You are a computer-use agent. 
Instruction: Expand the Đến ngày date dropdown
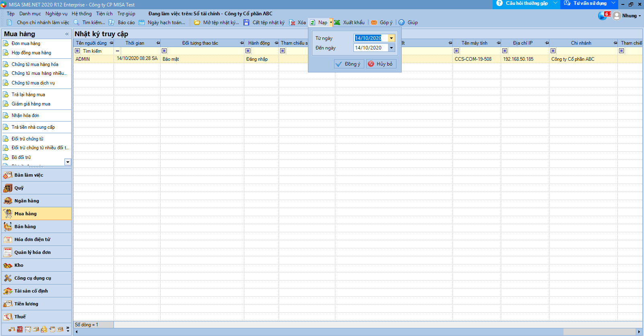click(x=391, y=48)
